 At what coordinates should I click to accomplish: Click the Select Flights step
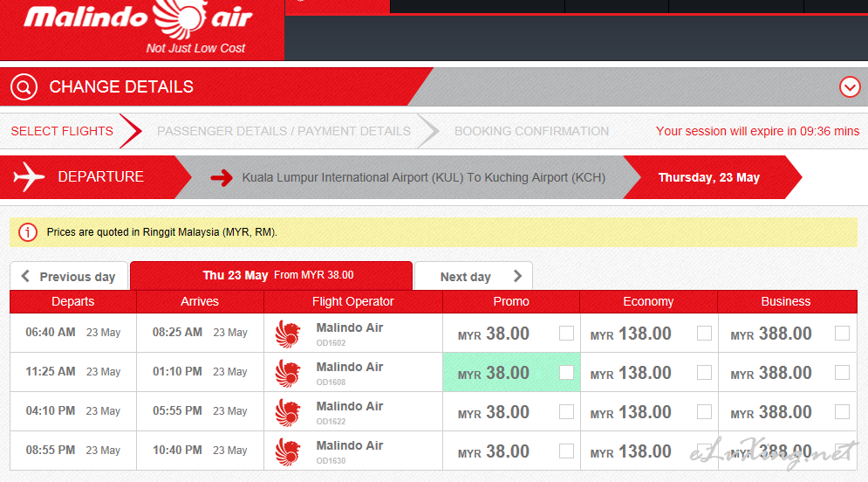62,131
